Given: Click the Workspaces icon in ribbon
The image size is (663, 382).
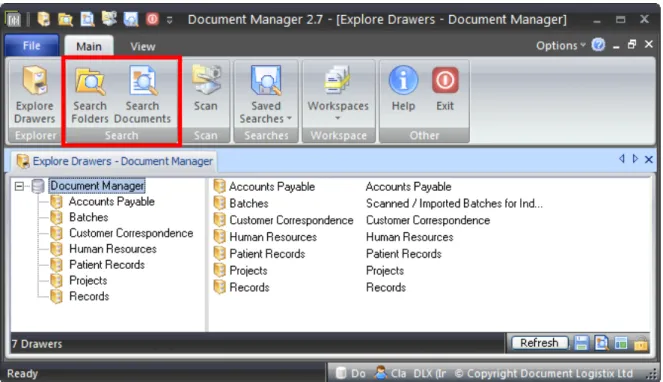Looking at the screenshot, I should (x=337, y=80).
